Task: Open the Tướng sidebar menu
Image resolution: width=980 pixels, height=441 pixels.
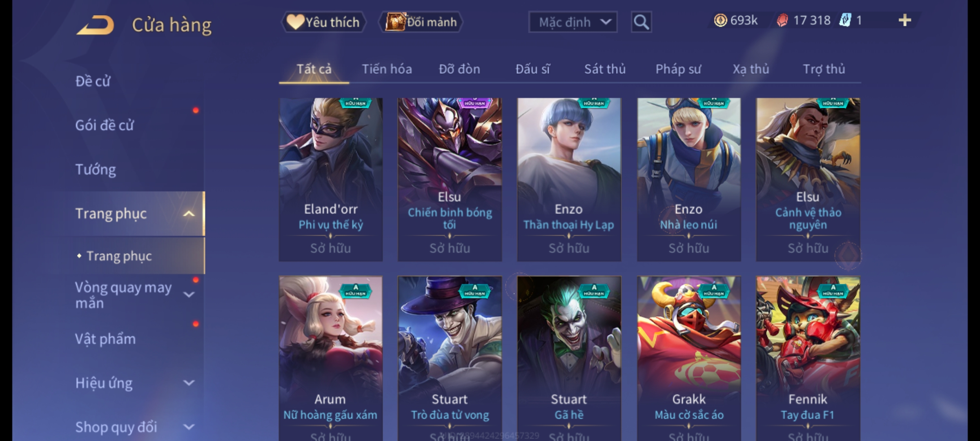Action: (96, 169)
